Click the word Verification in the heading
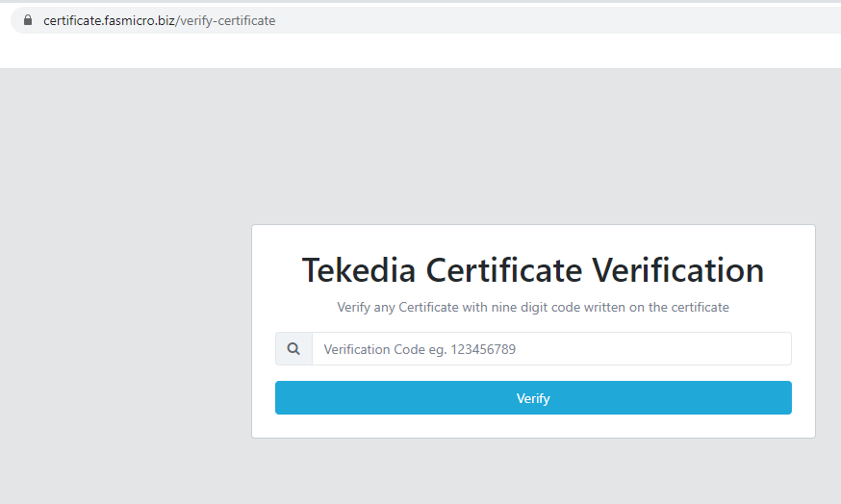This screenshot has width=841, height=504. pos(677,270)
